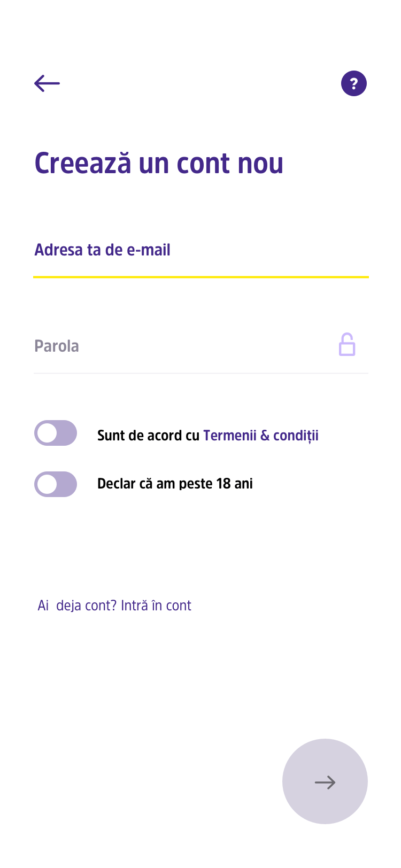Toggle agreement to Termenii & condiții switch
This screenshot has width=401, height=868.
(x=56, y=433)
